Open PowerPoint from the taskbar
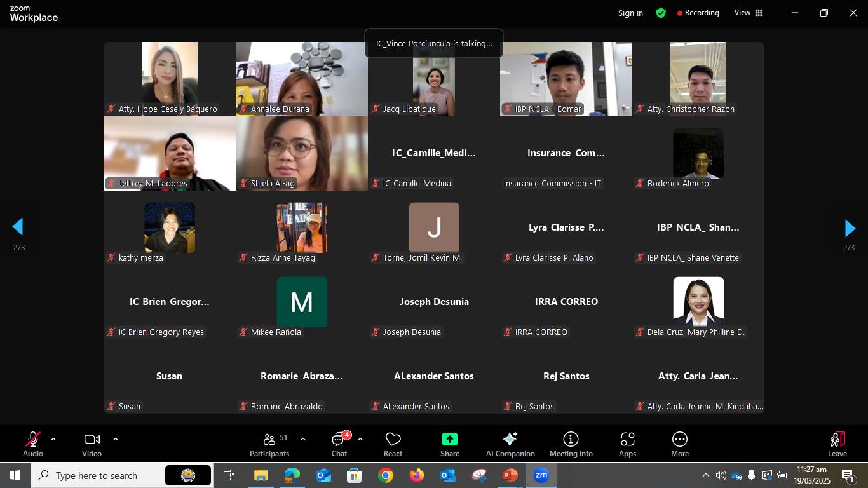This screenshot has height=488, width=868. 510,475
